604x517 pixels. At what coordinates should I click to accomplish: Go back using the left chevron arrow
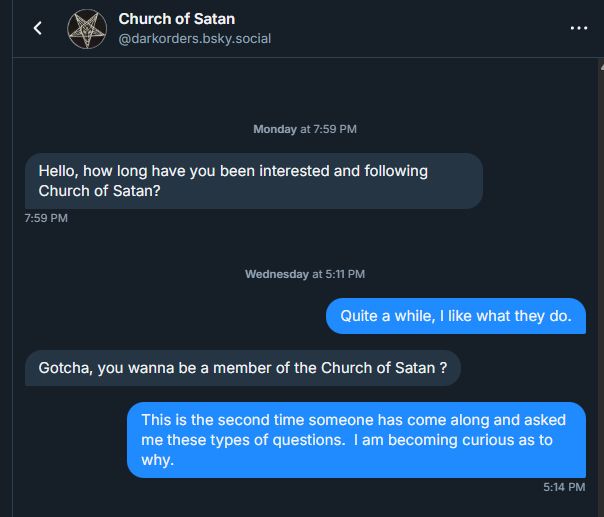tap(38, 28)
